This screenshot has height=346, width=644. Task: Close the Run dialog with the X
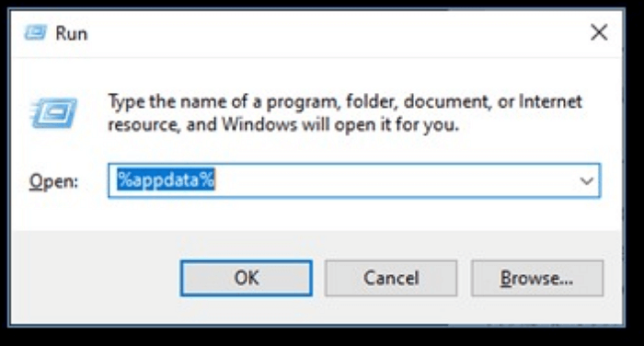pyautogui.click(x=599, y=32)
